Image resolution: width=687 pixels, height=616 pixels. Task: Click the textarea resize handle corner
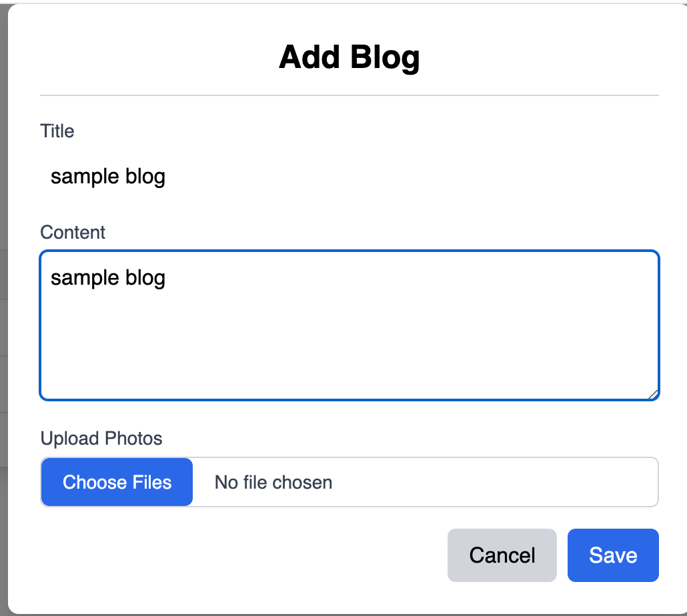coord(652,395)
